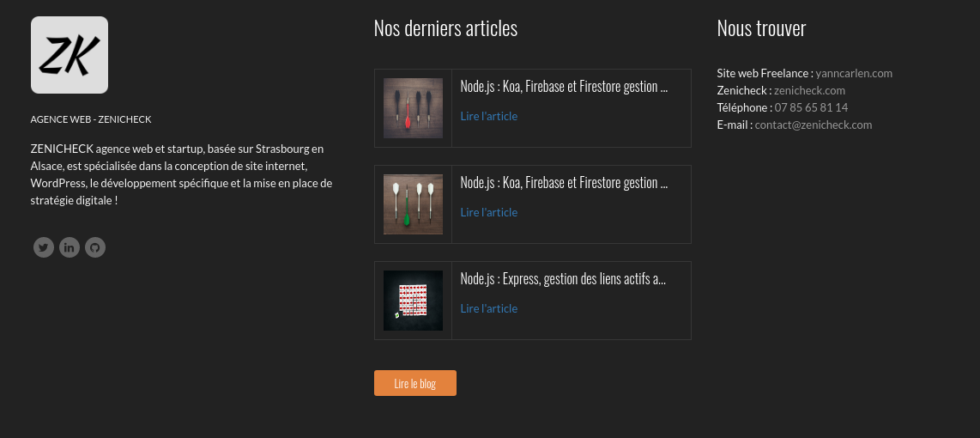
Task: Open first Node.js Koa Firebase article title
Action: click(x=564, y=87)
